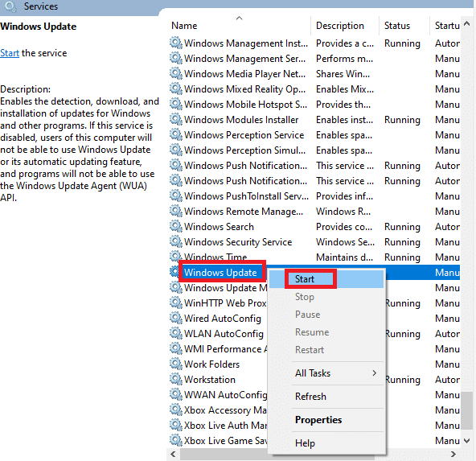
Task: Click the vertical scrollbar up arrow
Action: pos(467,23)
